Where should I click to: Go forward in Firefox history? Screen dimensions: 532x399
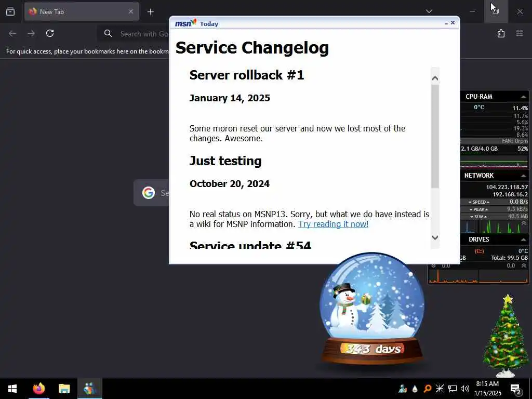pyautogui.click(x=31, y=33)
